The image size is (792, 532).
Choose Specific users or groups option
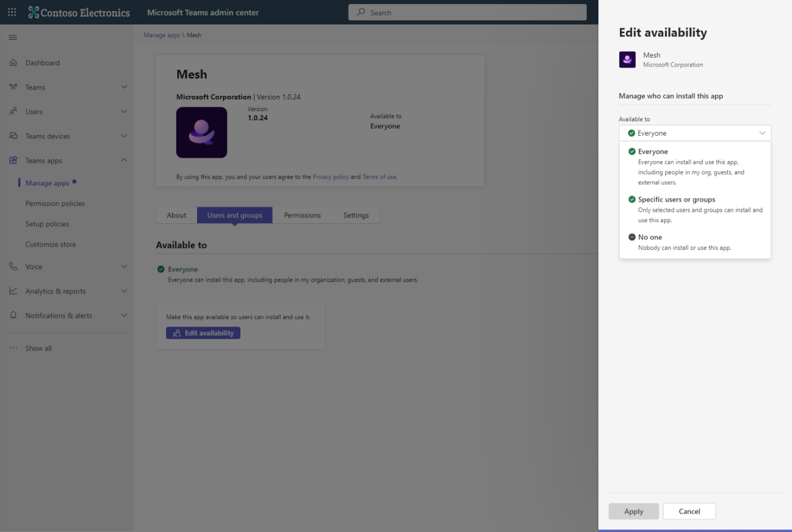tap(676, 200)
